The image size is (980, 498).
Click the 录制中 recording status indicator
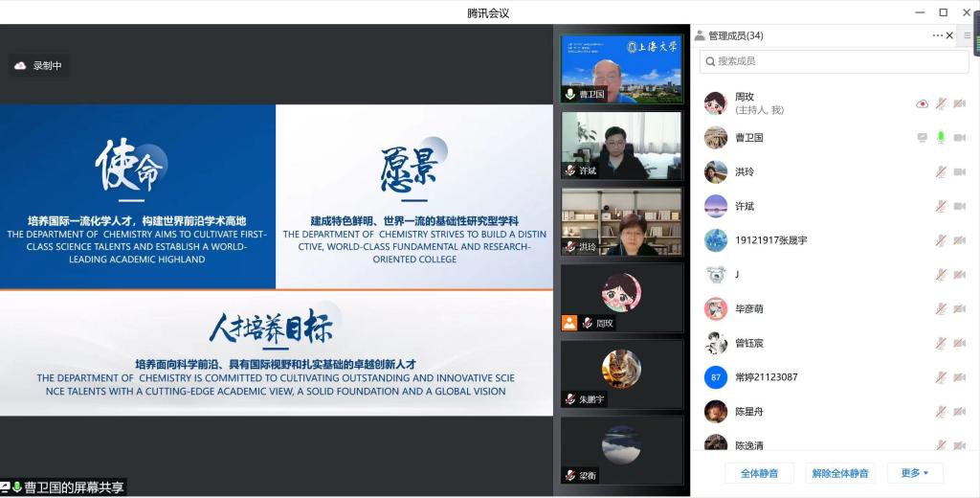coord(39,66)
